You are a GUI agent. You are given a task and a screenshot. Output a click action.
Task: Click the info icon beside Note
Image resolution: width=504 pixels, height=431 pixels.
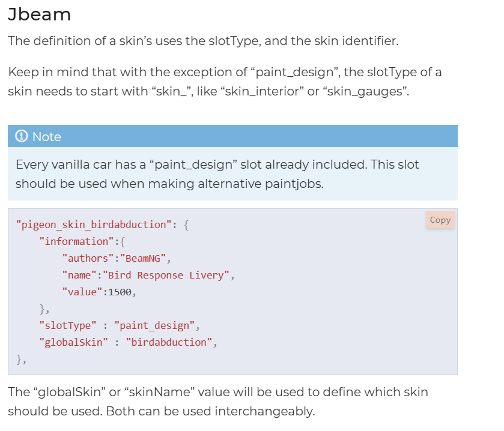pyautogui.click(x=22, y=136)
